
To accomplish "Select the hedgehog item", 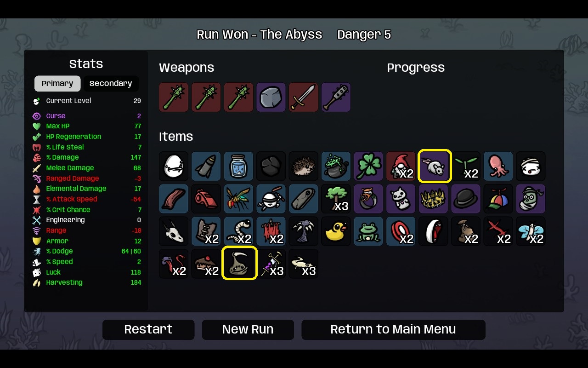I will tap(303, 166).
